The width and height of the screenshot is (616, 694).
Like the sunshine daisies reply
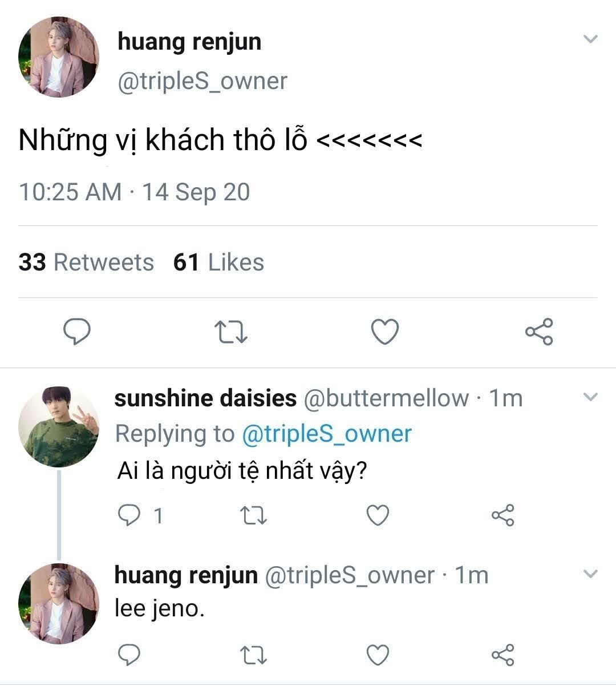377,515
